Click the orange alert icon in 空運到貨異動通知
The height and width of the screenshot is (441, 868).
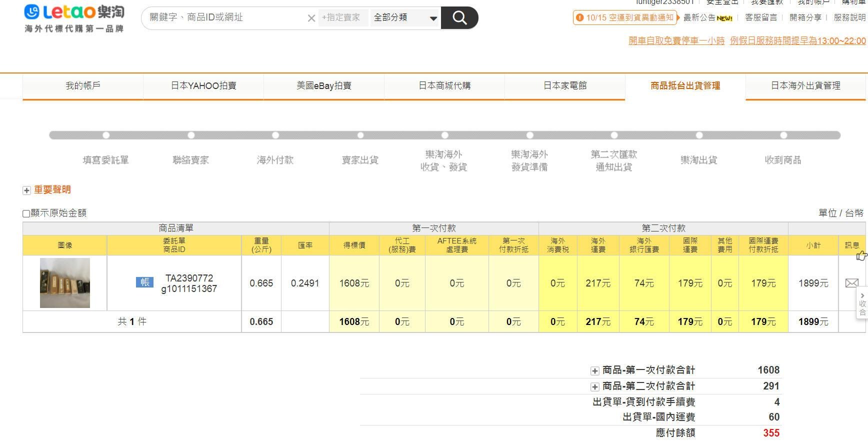[579, 18]
